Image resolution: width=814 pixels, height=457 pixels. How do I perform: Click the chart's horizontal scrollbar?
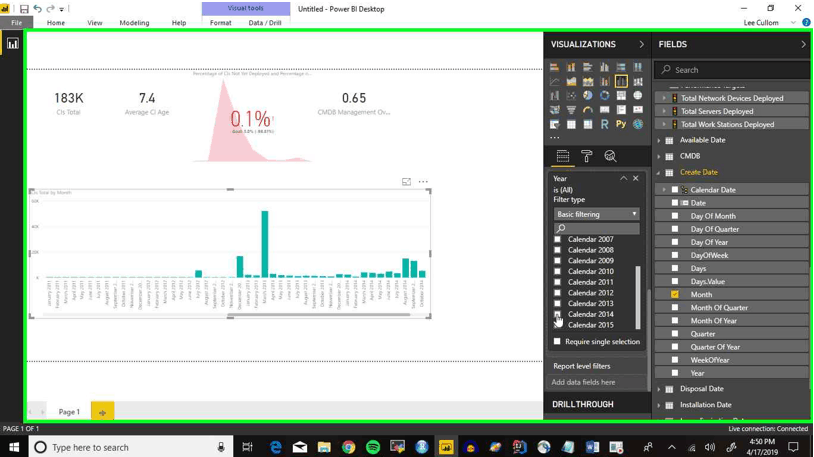tap(320, 315)
